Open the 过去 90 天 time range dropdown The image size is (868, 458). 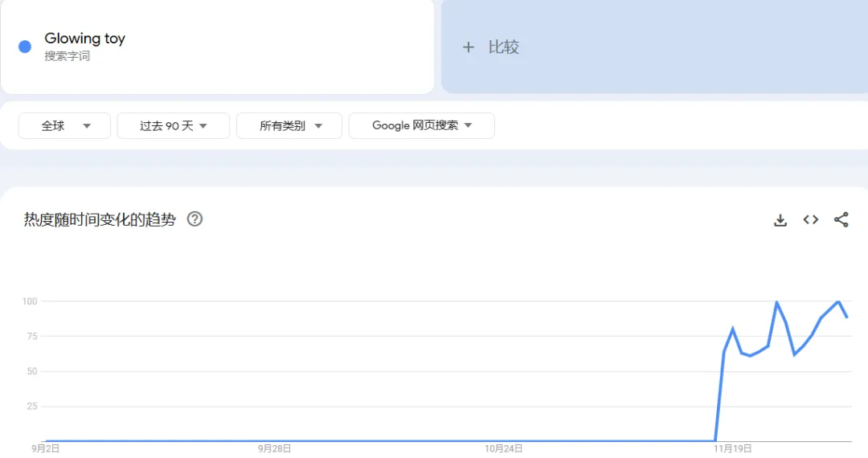tap(173, 126)
